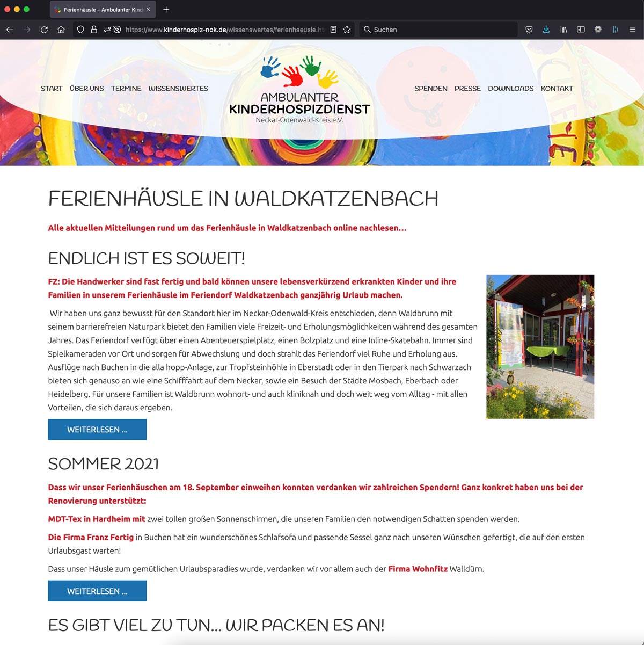Go to the browser home page
Image resolution: width=644 pixels, height=645 pixels.
coord(61,30)
